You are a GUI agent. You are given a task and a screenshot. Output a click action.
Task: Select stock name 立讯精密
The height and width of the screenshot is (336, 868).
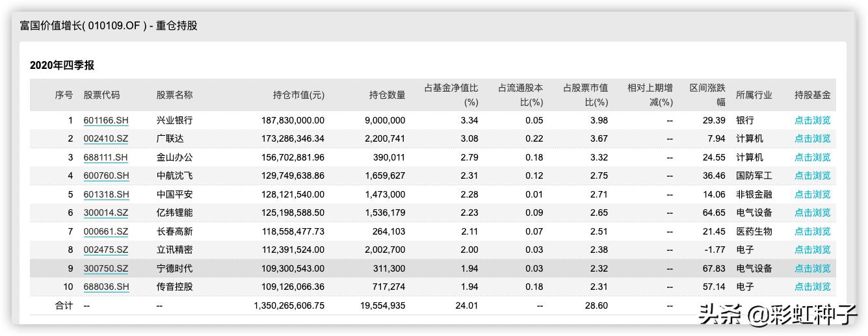[x=174, y=250]
